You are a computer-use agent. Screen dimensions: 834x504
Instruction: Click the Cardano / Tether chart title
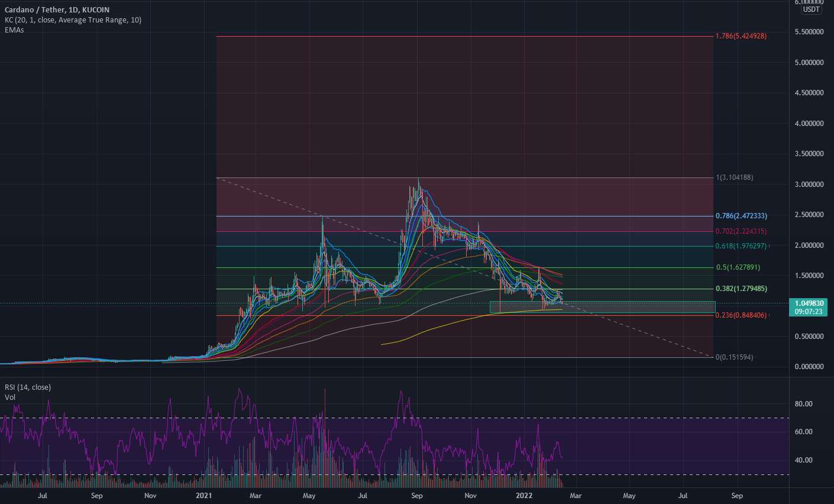click(57, 10)
